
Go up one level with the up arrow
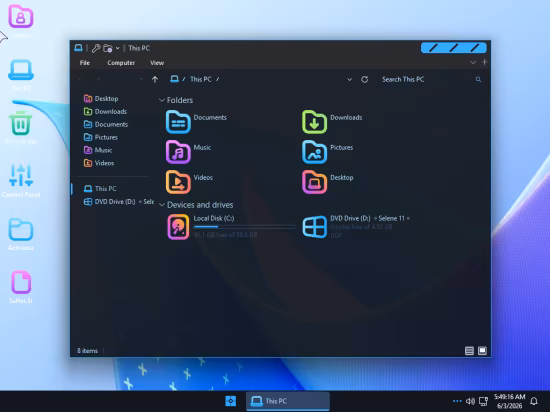point(155,79)
